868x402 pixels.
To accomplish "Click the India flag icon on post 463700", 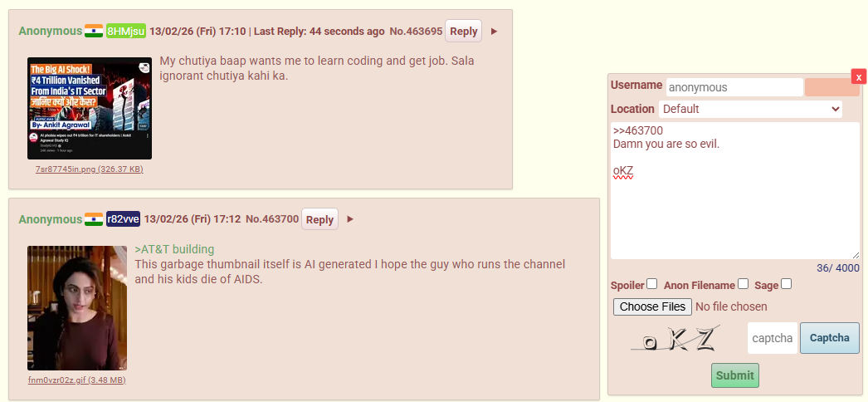I will click(x=94, y=219).
